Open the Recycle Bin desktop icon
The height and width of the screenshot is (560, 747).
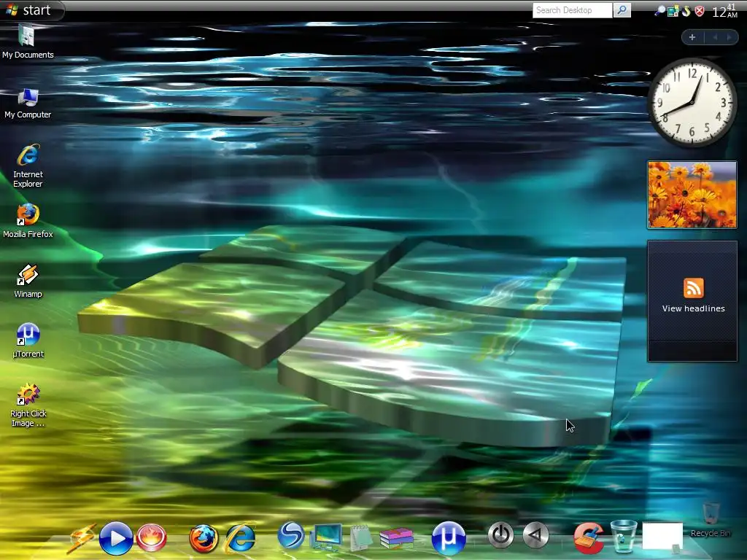click(711, 521)
